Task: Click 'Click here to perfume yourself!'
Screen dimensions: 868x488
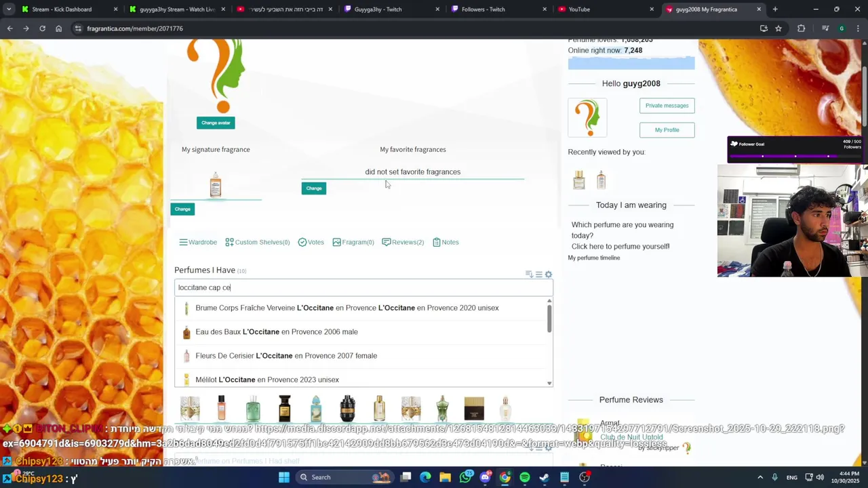Action: coord(620,246)
